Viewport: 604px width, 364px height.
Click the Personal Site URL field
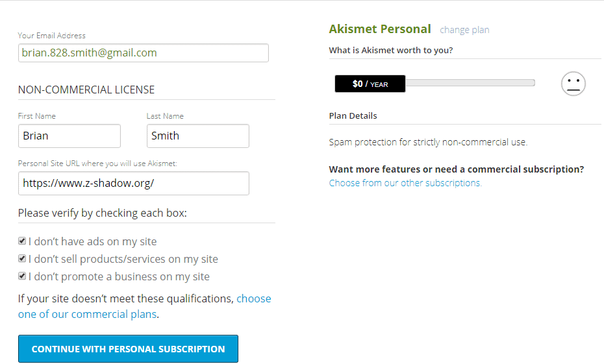[134, 184]
